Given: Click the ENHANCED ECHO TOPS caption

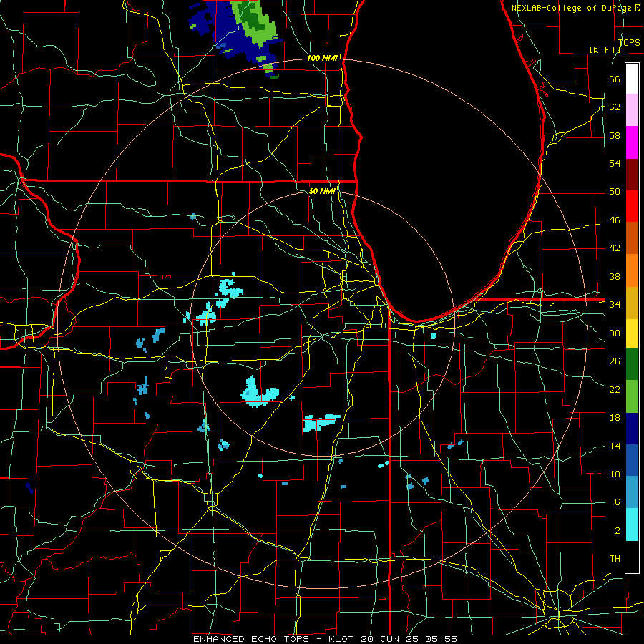Looking at the screenshot, I should (x=255, y=639).
